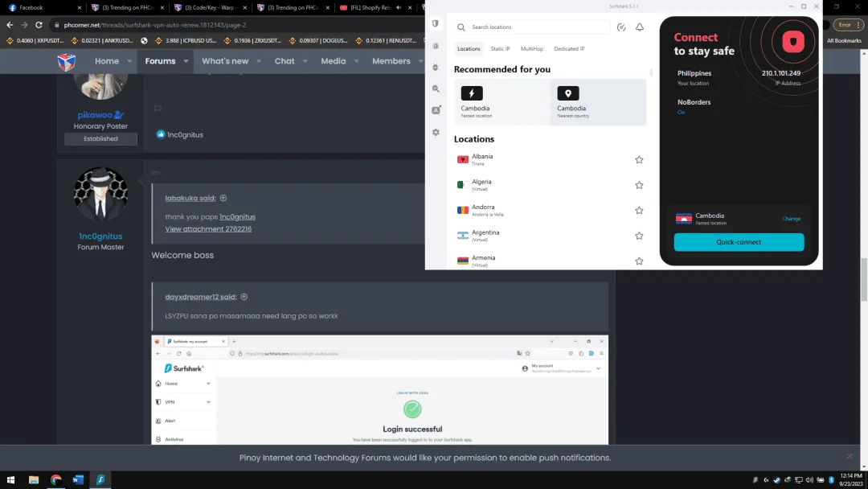The width and height of the screenshot is (868, 489).
Task: Choose Argentina (Virtual) location row
Action: 551,236
